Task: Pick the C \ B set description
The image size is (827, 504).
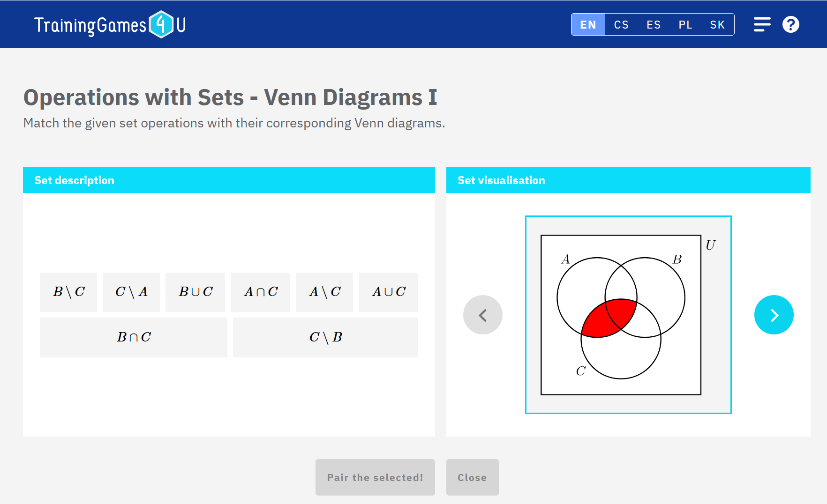Action: (x=325, y=337)
